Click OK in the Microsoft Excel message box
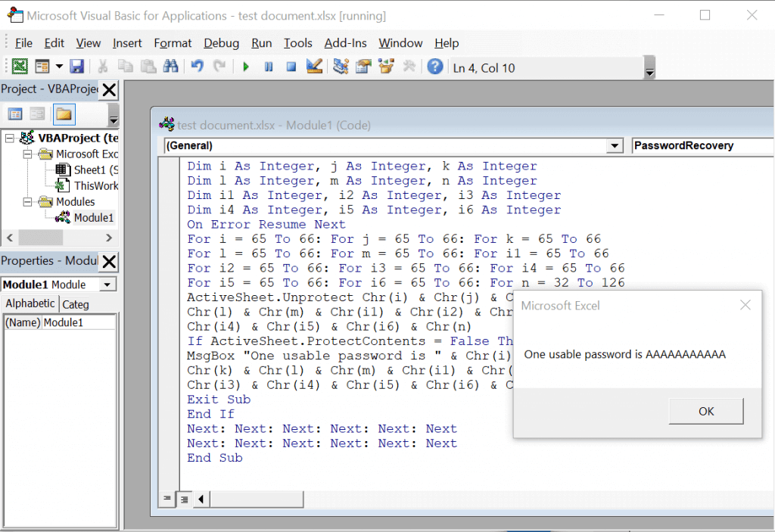775x532 pixels. coord(706,412)
